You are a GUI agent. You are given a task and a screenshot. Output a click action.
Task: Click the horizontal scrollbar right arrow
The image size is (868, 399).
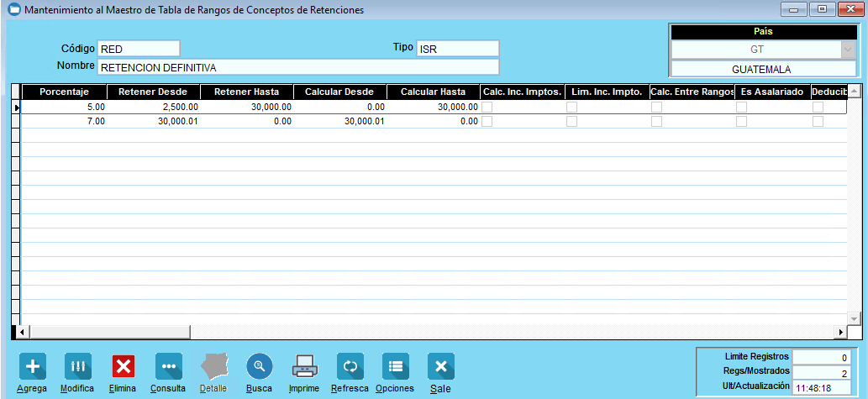pos(840,332)
